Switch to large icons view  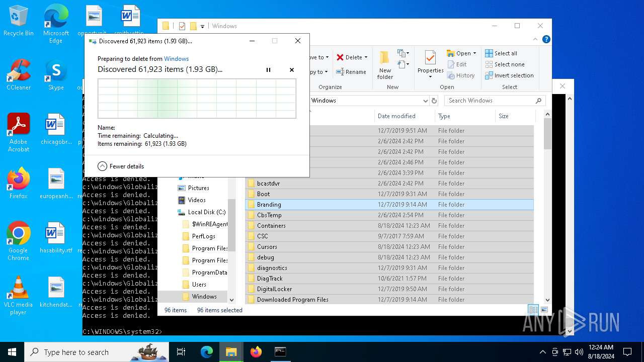coord(544,310)
